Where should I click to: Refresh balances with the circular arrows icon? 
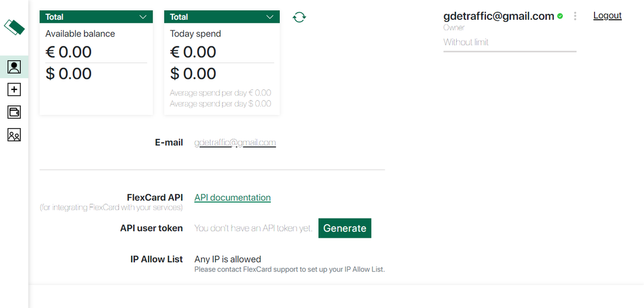pos(299,17)
